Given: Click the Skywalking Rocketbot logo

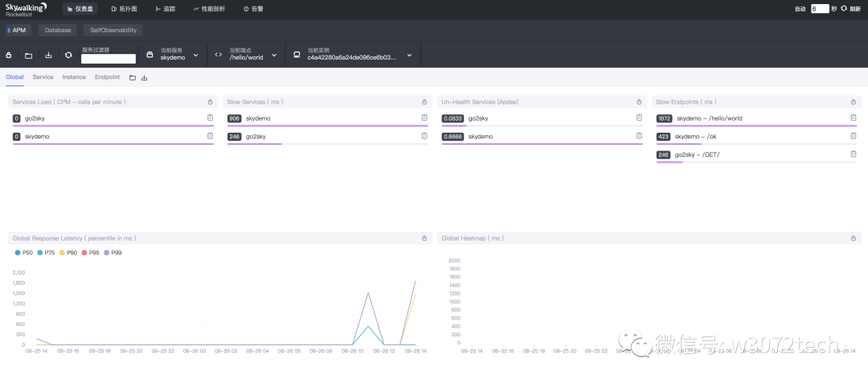Looking at the screenshot, I should 26,9.
